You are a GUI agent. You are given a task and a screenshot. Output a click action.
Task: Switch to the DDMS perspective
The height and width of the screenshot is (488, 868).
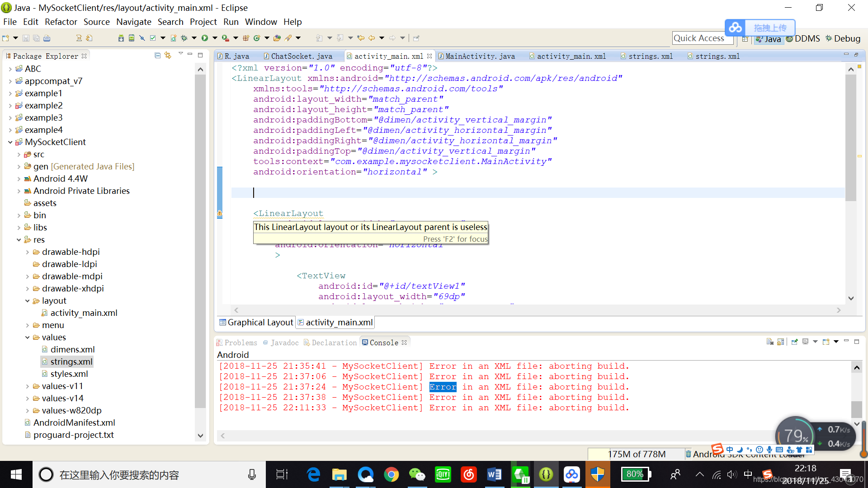point(803,39)
